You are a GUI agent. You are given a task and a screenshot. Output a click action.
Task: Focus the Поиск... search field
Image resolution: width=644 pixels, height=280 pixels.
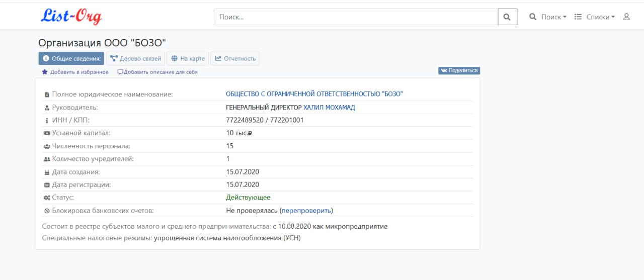[x=356, y=17]
